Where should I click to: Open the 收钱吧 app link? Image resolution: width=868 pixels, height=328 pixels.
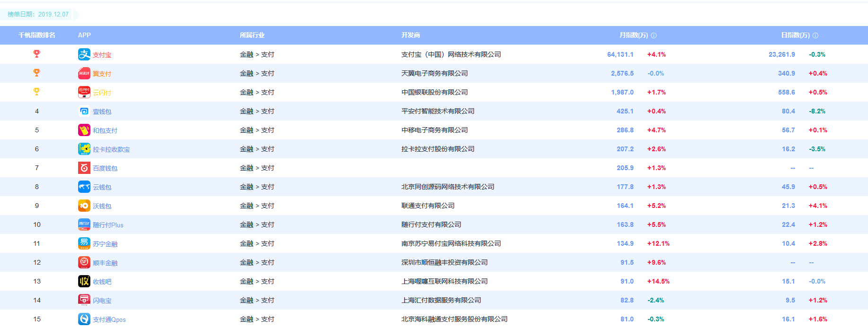point(102,282)
